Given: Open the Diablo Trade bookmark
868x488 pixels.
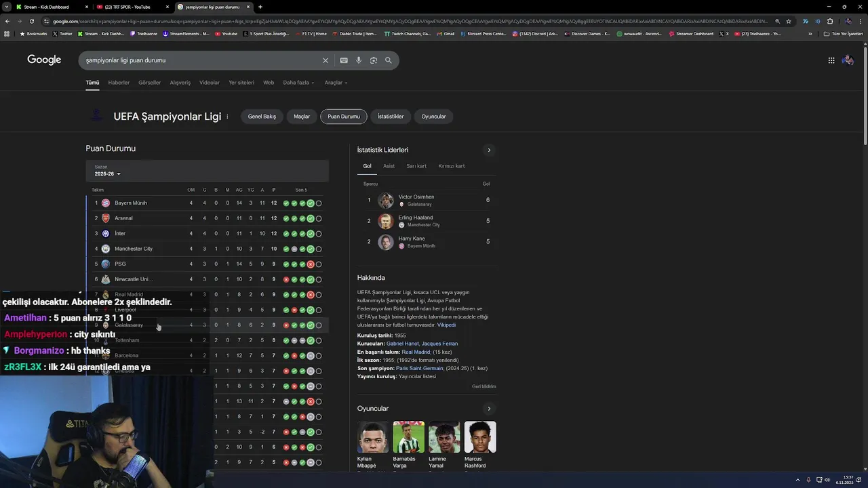Looking at the screenshot, I should [x=354, y=33].
